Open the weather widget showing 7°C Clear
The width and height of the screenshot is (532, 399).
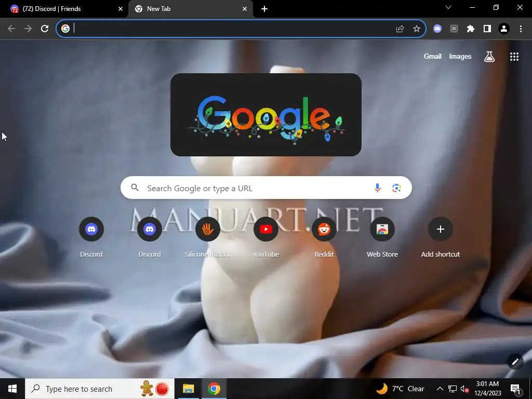tap(400, 389)
